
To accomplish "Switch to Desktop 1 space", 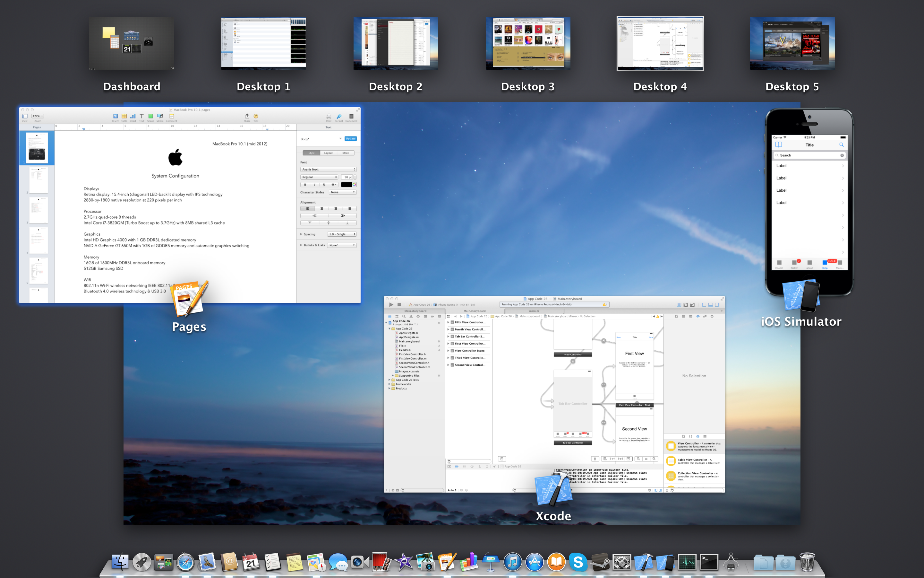I will [x=263, y=43].
